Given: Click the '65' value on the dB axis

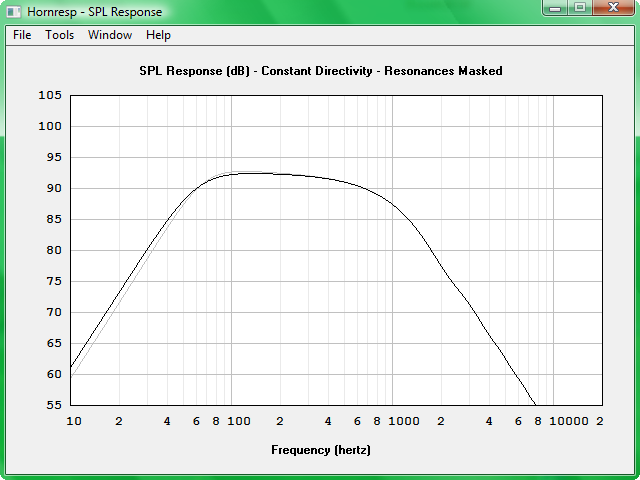Looking at the screenshot, I should point(54,343).
